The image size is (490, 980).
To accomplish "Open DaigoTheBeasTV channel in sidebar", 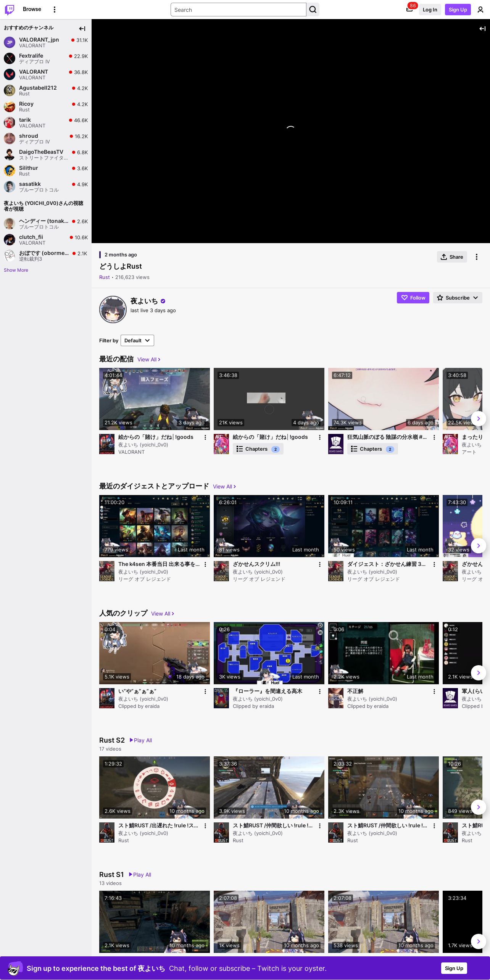I will [x=46, y=155].
